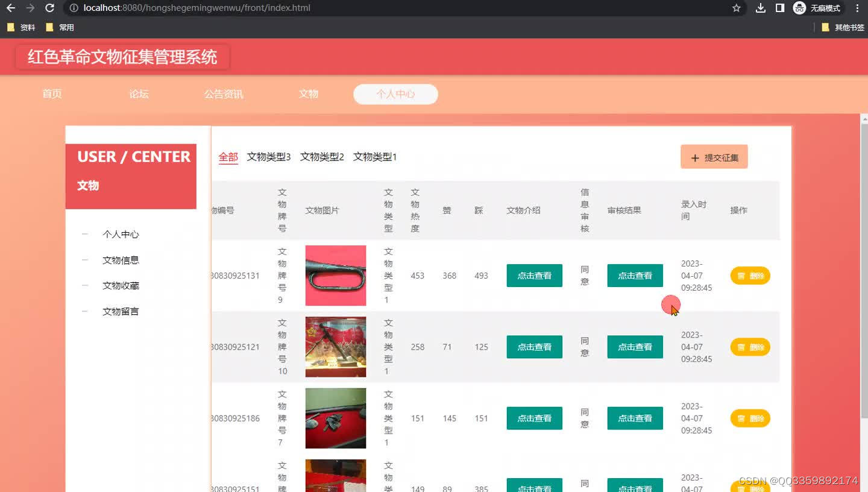The width and height of the screenshot is (868, 492).
Task: Click 审核结果 点击查看 for 文物牌号7
Action: click(635, 418)
